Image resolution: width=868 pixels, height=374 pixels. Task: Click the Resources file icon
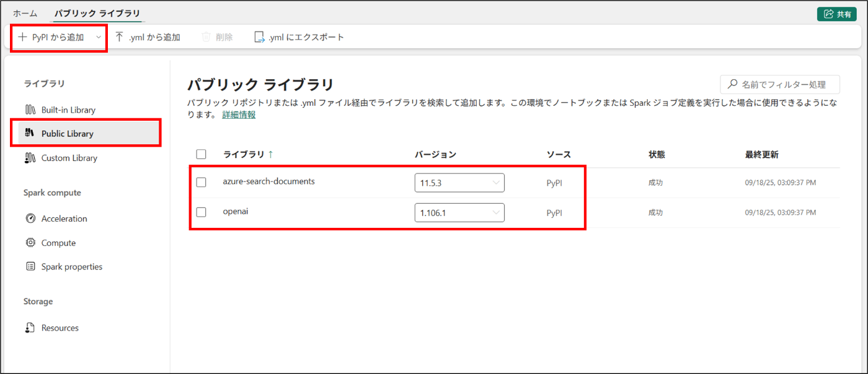(30, 328)
